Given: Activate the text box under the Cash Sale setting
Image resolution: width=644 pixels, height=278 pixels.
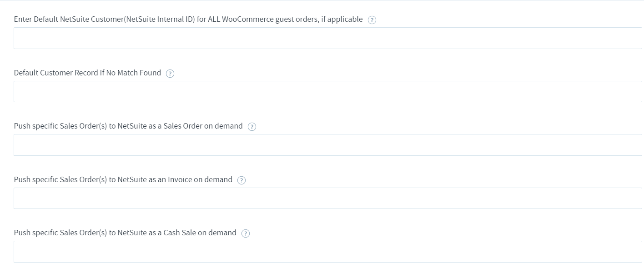Looking at the screenshot, I should pos(328,252).
